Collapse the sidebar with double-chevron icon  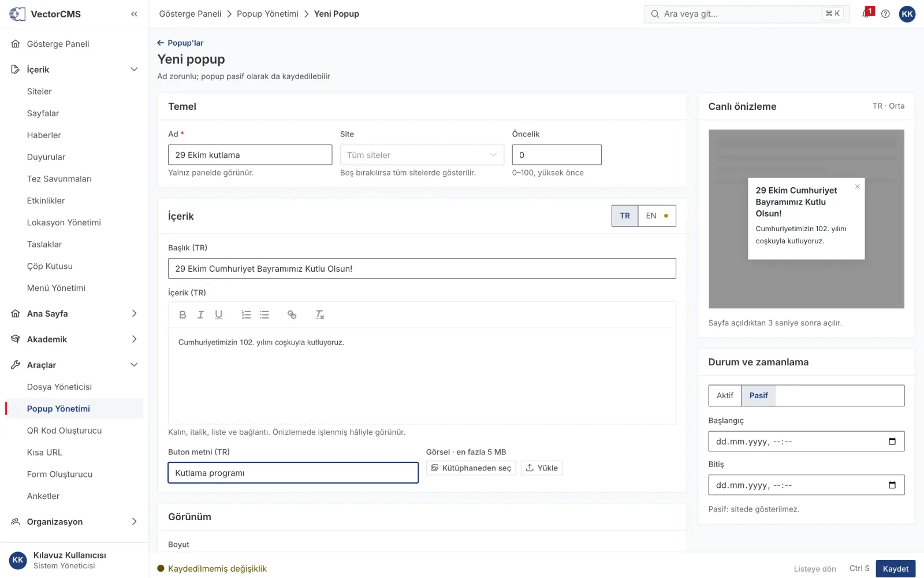click(134, 14)
